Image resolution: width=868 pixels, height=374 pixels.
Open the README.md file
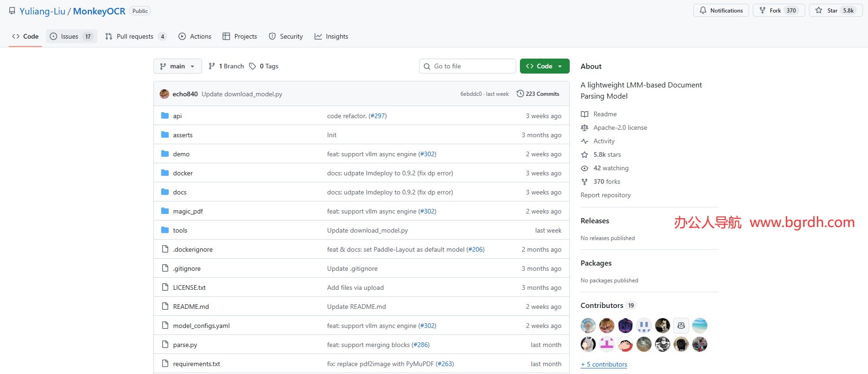click(191, 307)
